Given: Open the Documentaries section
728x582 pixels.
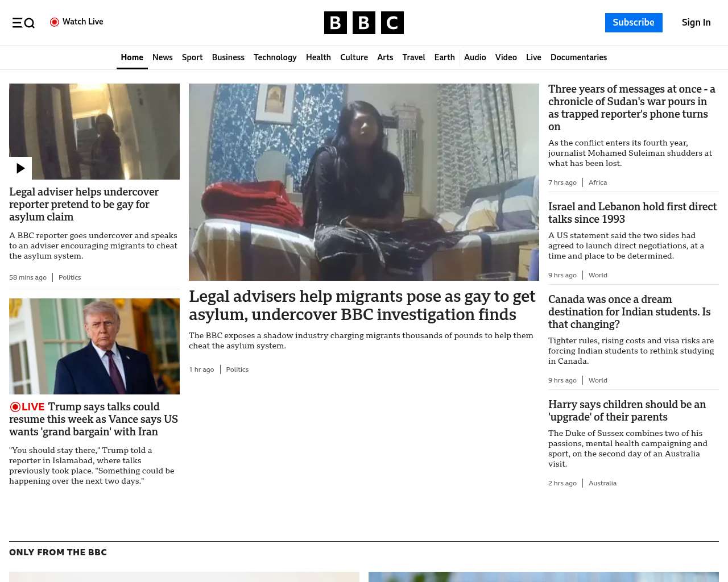Looking at the screenshot, I should pos(578,57).
